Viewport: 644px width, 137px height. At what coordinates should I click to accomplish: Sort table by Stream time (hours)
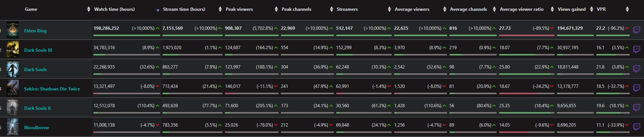click(x=184, y=9)
